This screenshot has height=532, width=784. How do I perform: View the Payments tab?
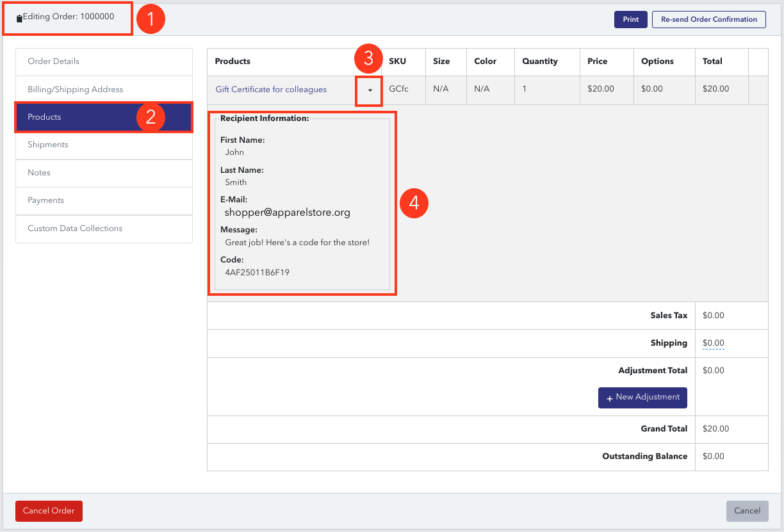click(x=104, y=200)
